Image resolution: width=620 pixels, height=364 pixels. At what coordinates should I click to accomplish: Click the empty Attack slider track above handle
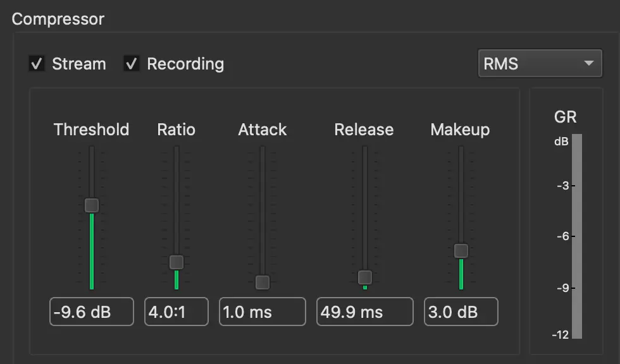pyautogui.click(x=263, y=209)
